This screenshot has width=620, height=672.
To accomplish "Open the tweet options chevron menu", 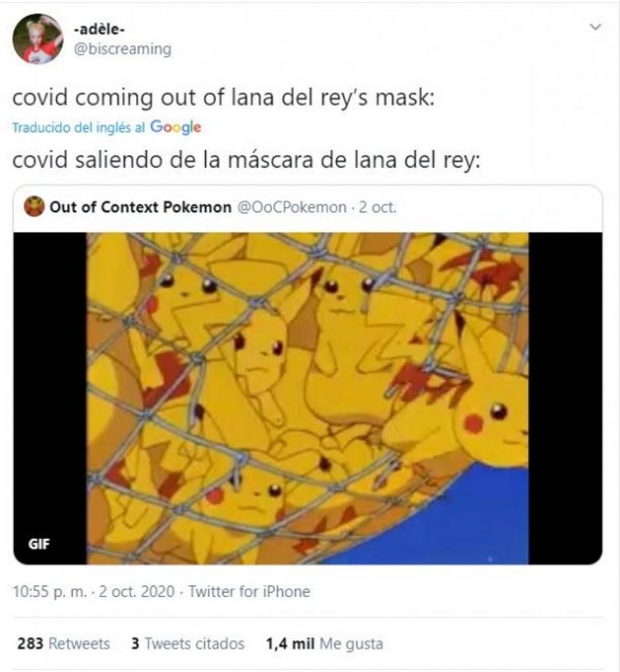I will [595, 28].
